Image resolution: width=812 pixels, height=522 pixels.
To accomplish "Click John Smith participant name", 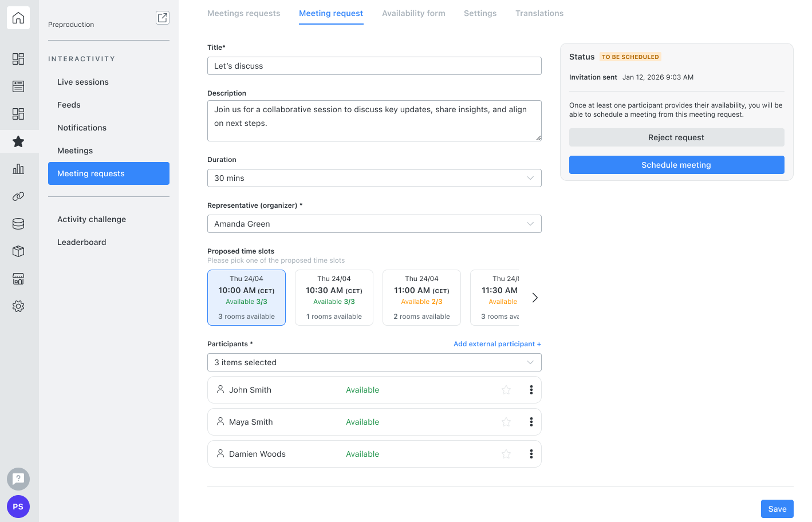I will [250, 390].
